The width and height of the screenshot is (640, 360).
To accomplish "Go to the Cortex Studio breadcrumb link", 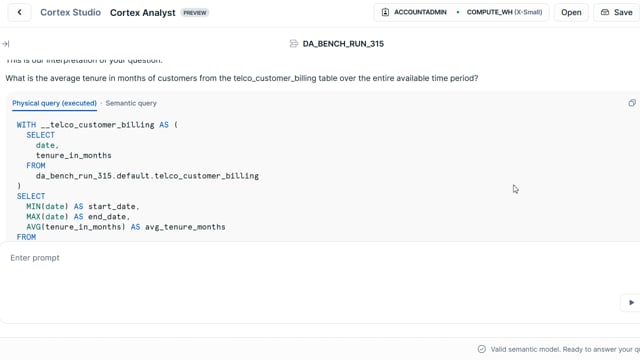I will (70, 12).
